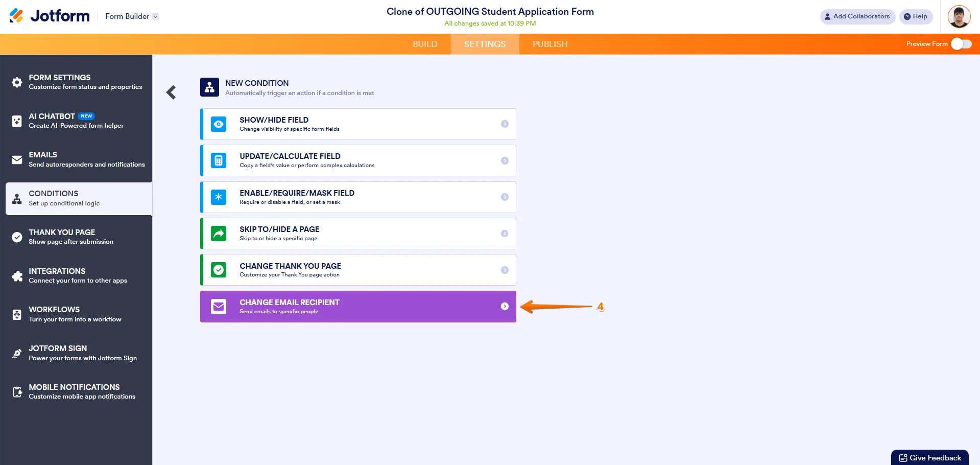Click the Mobile Notifications sidebar icon
Viewport: 980px width, 465px height.
click(16, 391)
